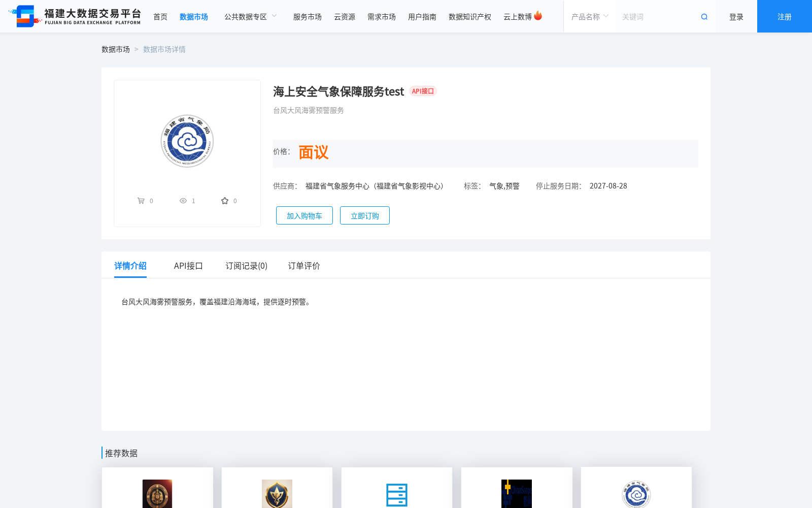Open the recommended card with the gold shield emblem
The width and height of the screenshot is (812, 508).
point(277,488)
